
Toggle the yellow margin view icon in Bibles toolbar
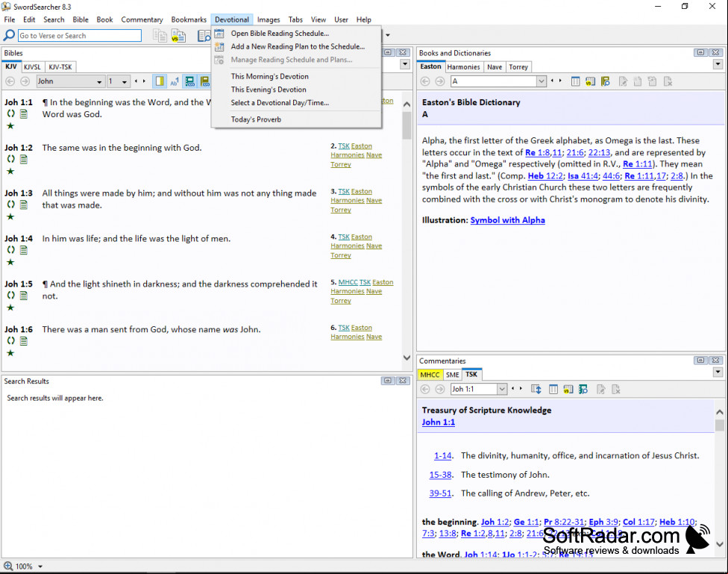point(160,81)
